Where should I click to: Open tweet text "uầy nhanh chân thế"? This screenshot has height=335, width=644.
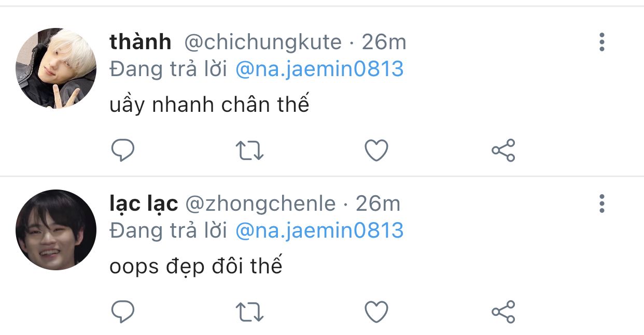pos(209,105)
